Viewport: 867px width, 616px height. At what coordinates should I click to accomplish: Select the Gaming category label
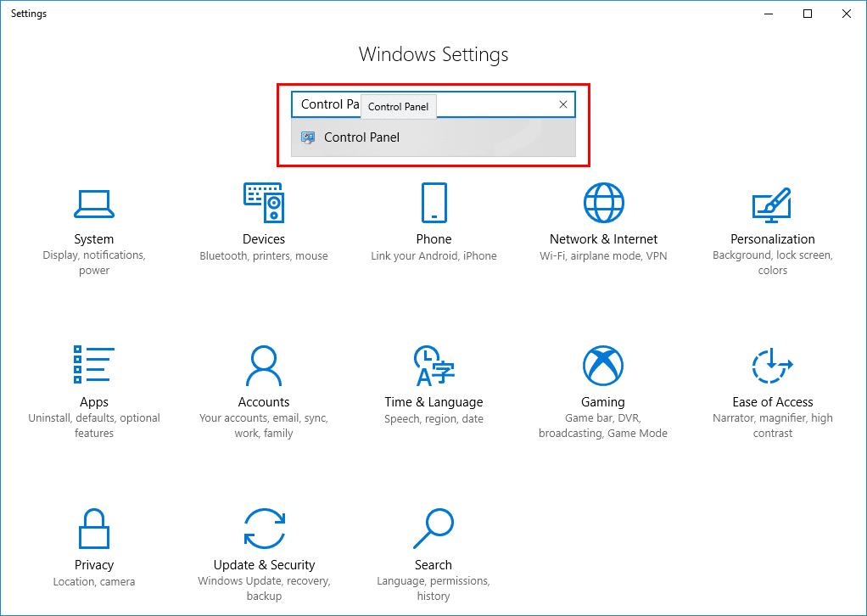603,402
